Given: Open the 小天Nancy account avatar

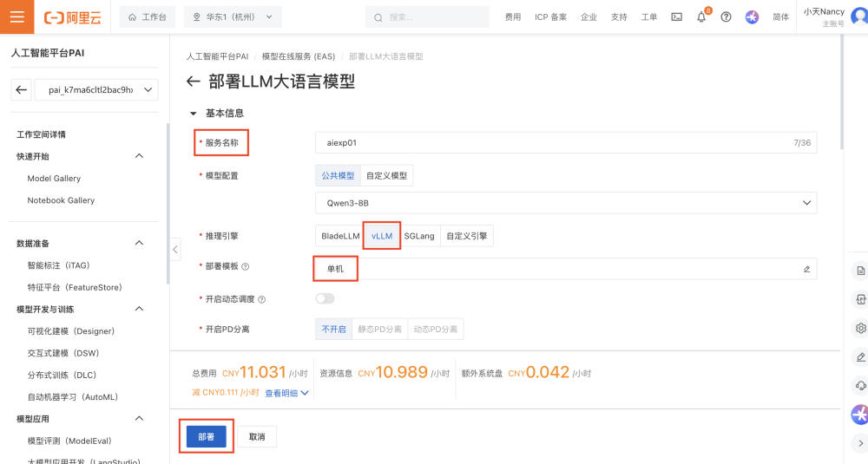Looking at the screenshot, I should 859,16.
